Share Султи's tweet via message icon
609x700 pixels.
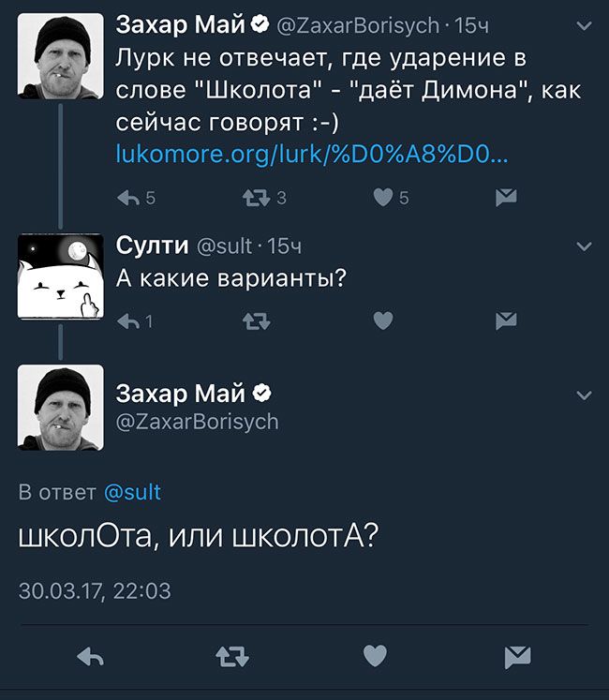pyautogui.click(x=506, y=321)
